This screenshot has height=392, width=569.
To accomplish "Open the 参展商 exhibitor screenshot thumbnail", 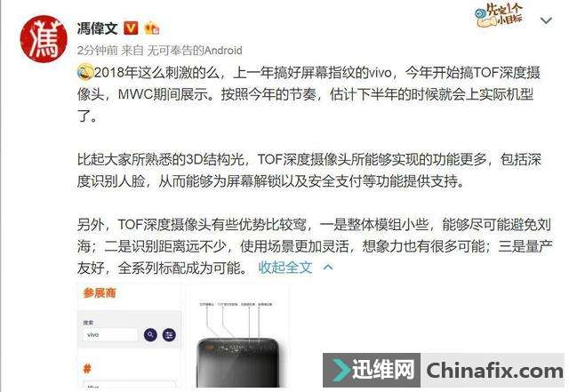I will 129,336.
